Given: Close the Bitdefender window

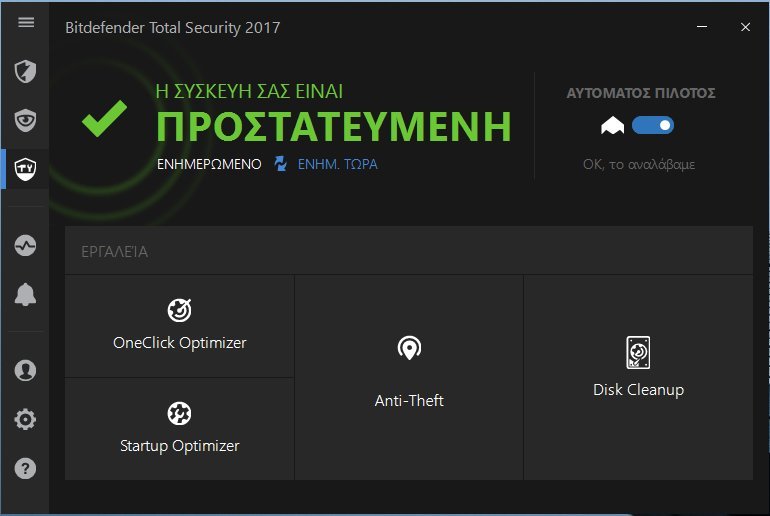Looking at the screenshot, I should (745, 27).
